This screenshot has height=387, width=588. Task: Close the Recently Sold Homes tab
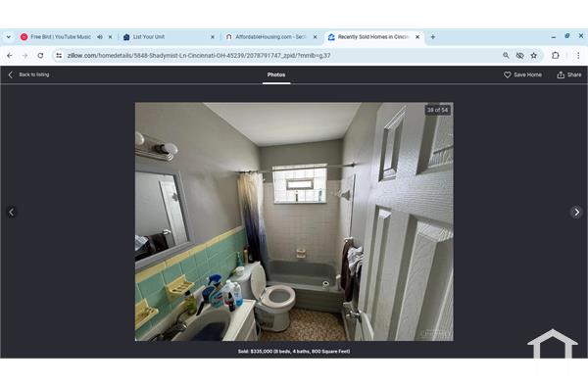pyautogui.click(x=417, y=37)
